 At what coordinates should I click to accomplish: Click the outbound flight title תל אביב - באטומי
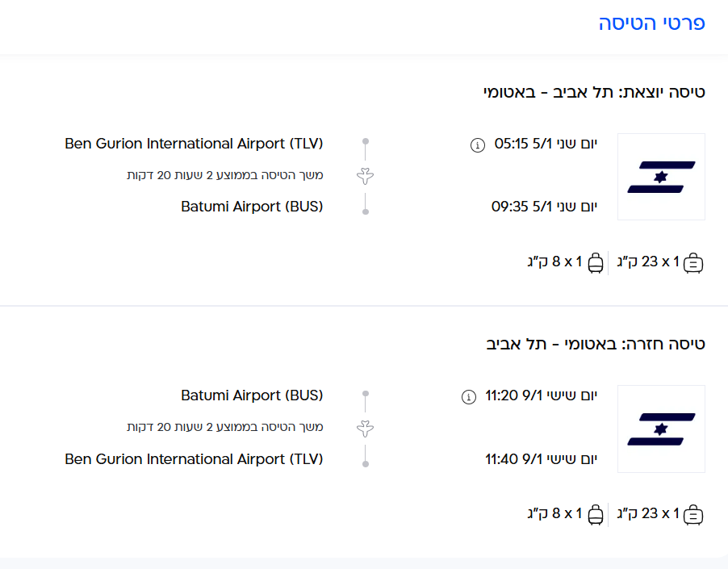pos(593,91)
